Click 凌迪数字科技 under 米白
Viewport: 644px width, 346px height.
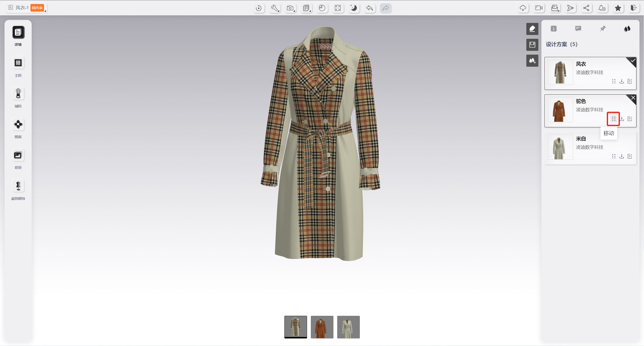589,147
